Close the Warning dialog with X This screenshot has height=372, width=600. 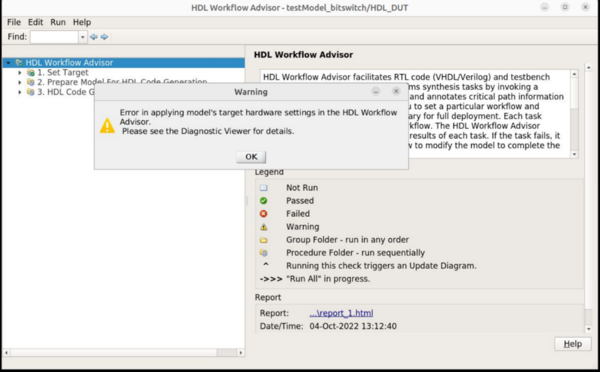(x=396, y=91)
